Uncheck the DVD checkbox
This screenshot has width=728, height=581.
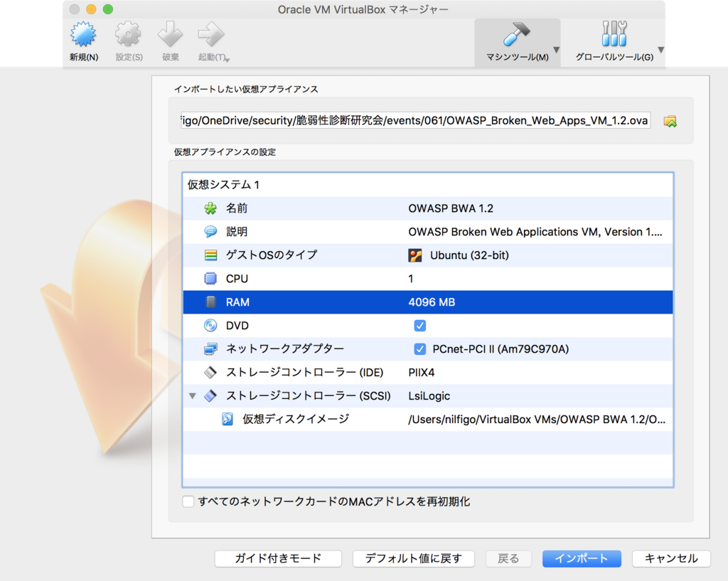click(419, 326)
